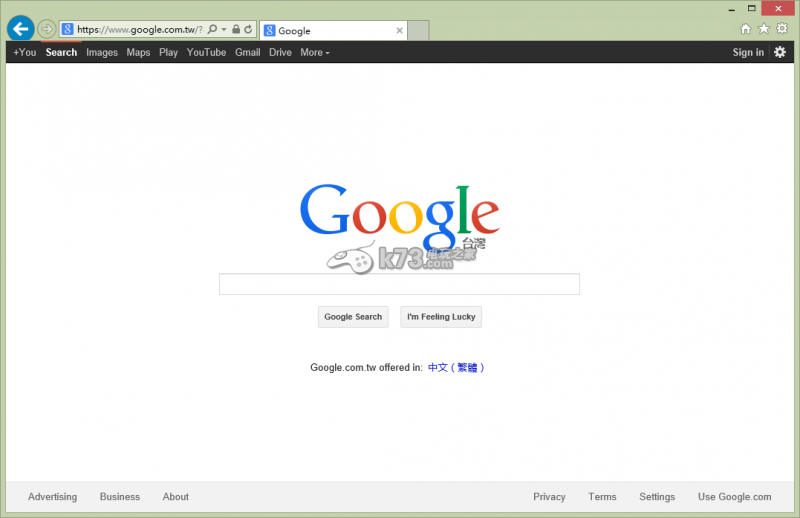
Task: Select the Google browser tab
Action: coord(333,31)
